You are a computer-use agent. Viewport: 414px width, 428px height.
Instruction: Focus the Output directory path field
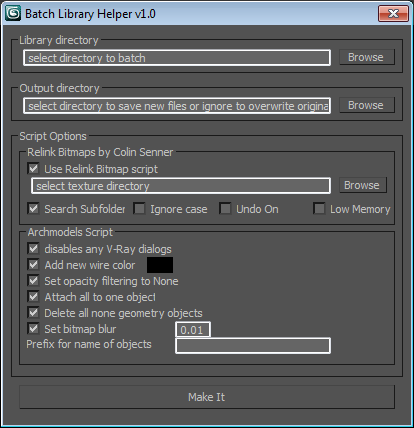tap(177, 106)
